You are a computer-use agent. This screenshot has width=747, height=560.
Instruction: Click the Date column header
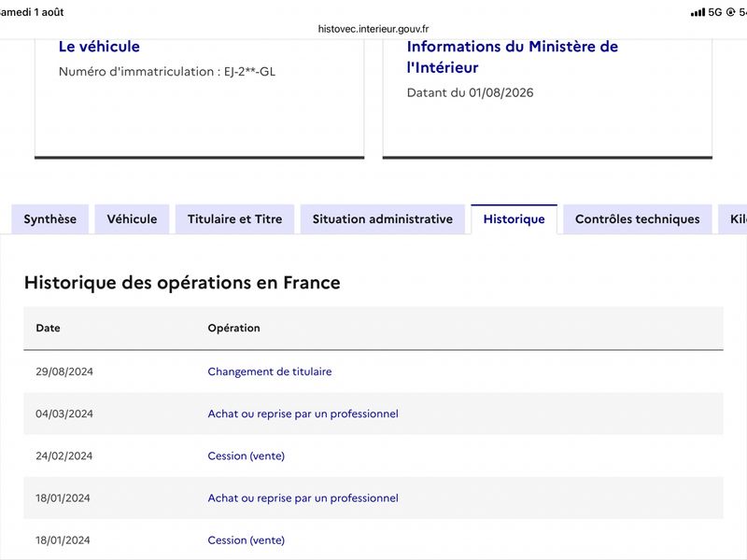tap(49, 328)
